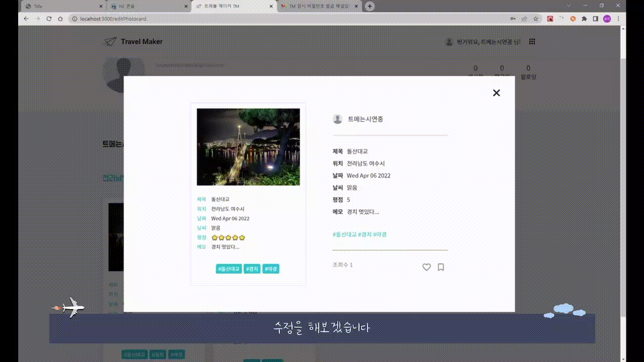Open the Travel Maker home link text
Screen dimensions: 644x362
pos(142,42)
